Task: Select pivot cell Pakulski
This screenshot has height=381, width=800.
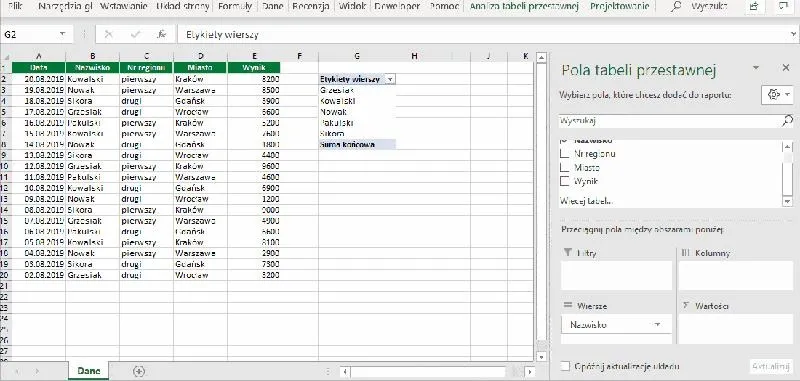Action: tap(357, 123)
